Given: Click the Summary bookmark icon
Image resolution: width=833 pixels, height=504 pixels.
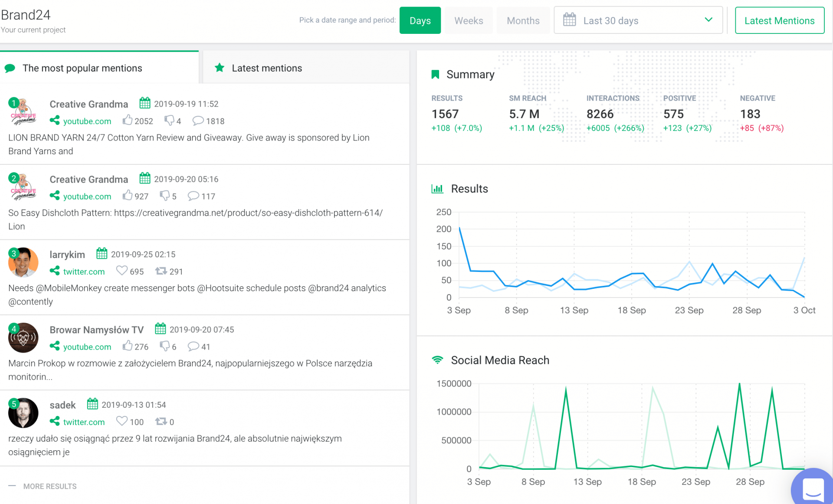Looking at the screenshot, I should click(x=435, y=75).
